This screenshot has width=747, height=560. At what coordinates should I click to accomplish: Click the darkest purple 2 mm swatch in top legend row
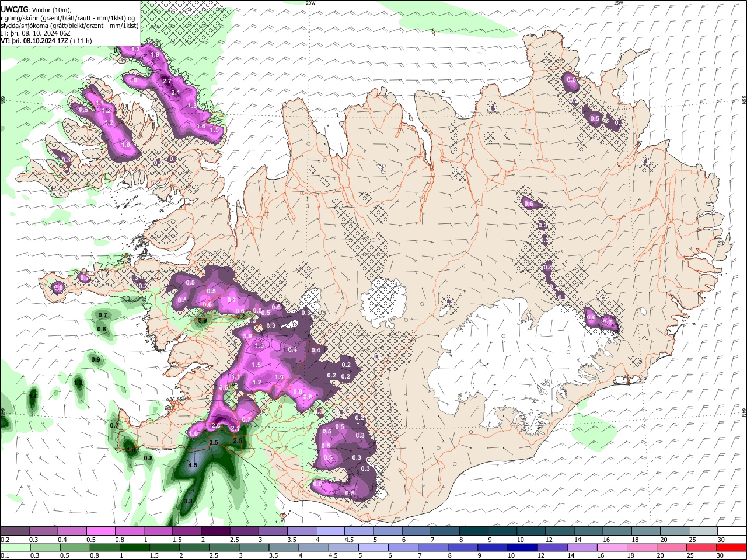pyautogui.click(x=215, y=531)
